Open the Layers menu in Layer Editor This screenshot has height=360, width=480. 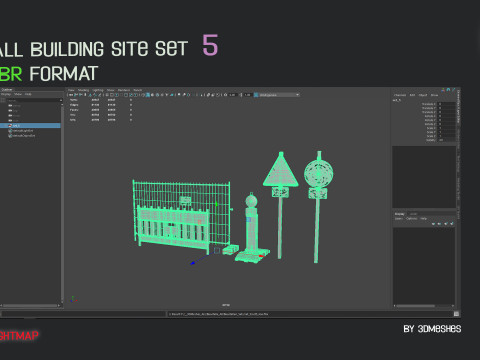(x=399, y=219)
